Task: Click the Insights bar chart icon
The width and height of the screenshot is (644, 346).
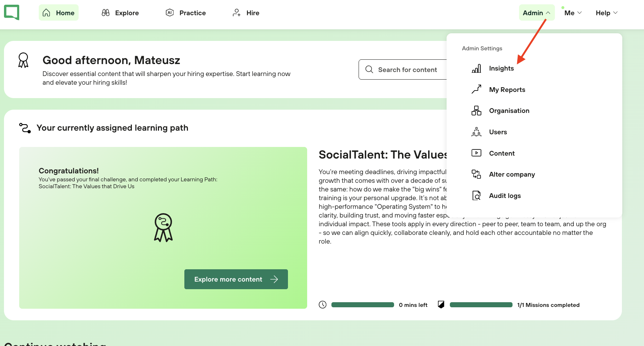Action: pos(476,68)
